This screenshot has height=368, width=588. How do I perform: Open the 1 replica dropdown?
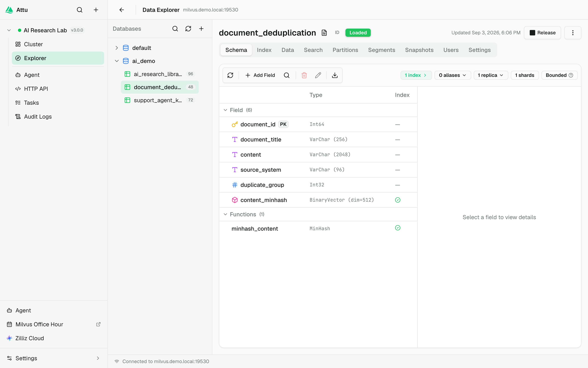click(x=491, y=75)
